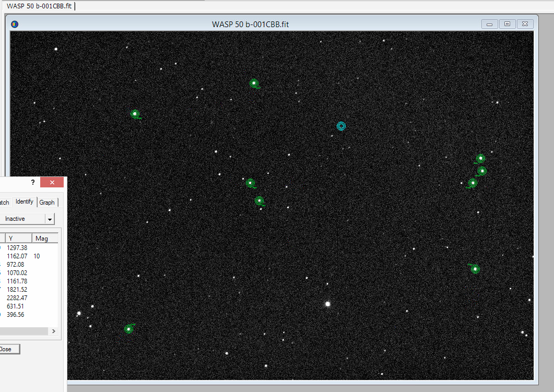Click the green-circled star nearest the bottom-left corner

pos(129,329)
